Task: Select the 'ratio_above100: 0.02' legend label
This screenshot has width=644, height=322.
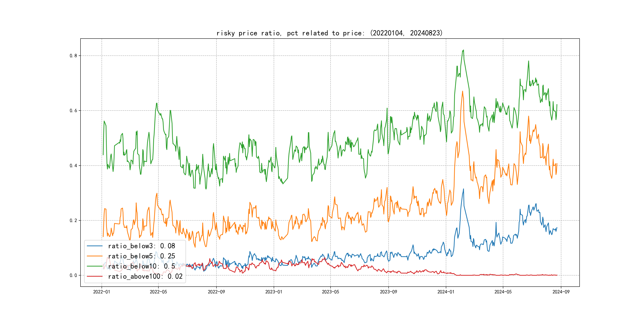Action: (x=145, y=276)
